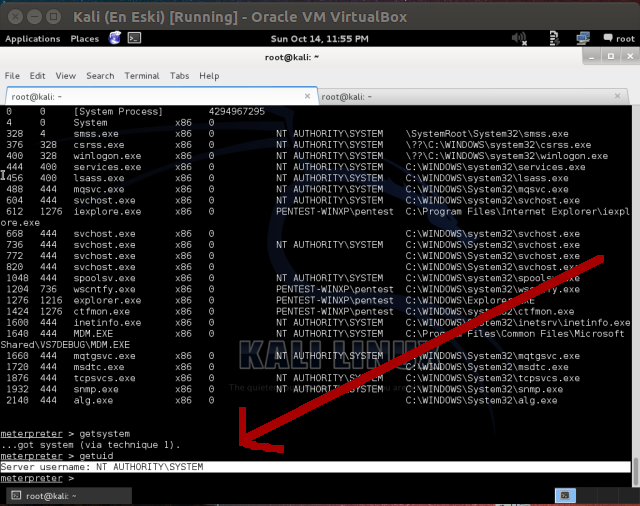
Task: Click the MDM.EXE process name
Action: [93, 334]
